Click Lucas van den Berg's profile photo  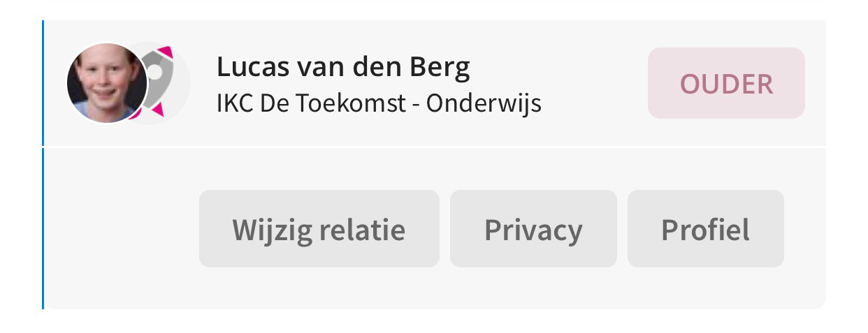point(107,83)
